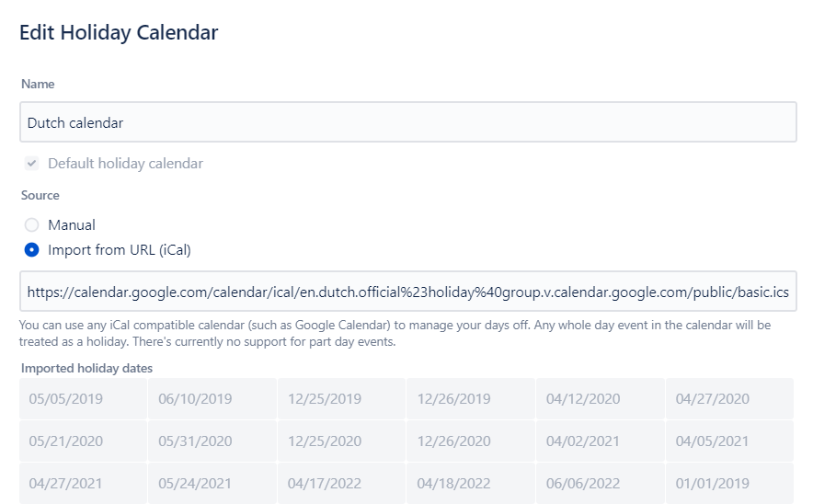Viewport: 813px width, 504px height.
Task: Click imported holiday date 12/26/2020
Action: click(x=453, y=441)
